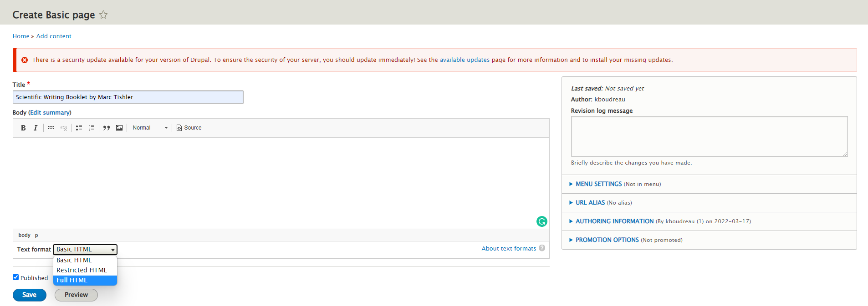Choose Restricted HTML from the format list

tap(85, 270)
